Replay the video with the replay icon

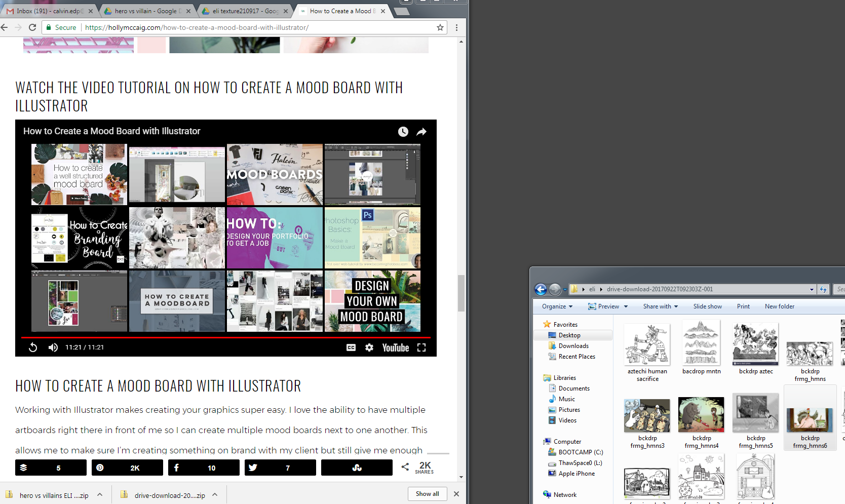(x=33, y=347)
